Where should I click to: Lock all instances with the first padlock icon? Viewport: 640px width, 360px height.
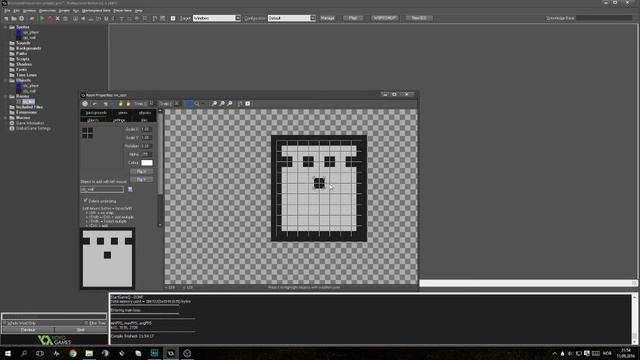tap(121, 104)
